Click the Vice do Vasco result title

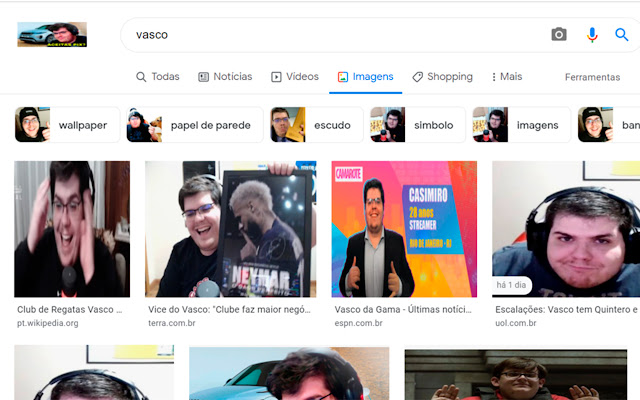pyautogui.click(x=229, y=309)
